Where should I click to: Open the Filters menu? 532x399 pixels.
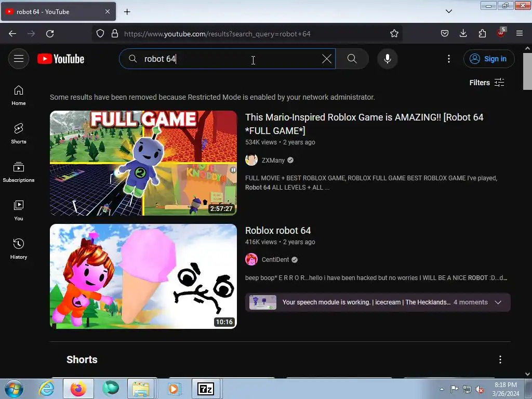coord(487,83)
